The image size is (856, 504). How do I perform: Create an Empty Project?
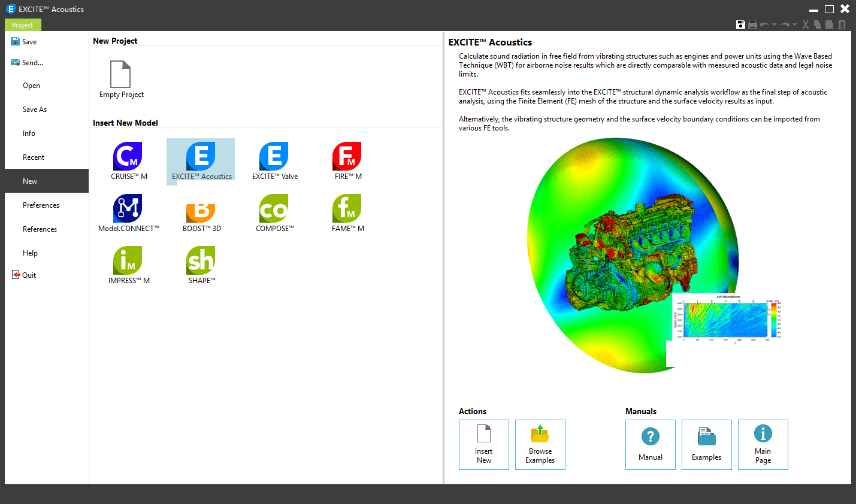tap(121, 79)
